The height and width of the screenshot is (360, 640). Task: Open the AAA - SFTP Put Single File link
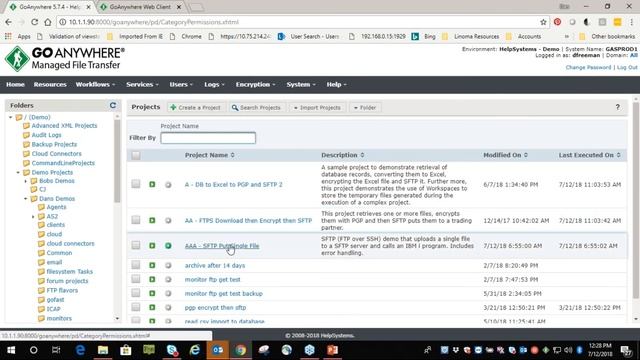(222, 246)
